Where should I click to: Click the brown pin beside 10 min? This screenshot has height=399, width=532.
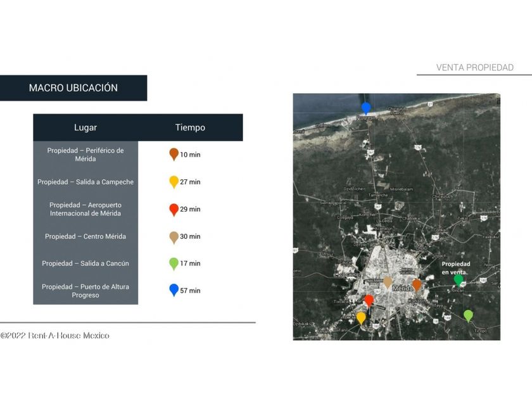[x=174, y=154]
